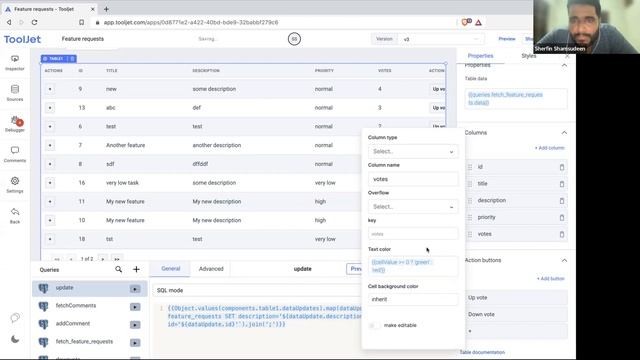Click the key input field
The width and height of the screenshot is (640, 360).
tap(413, 234)
